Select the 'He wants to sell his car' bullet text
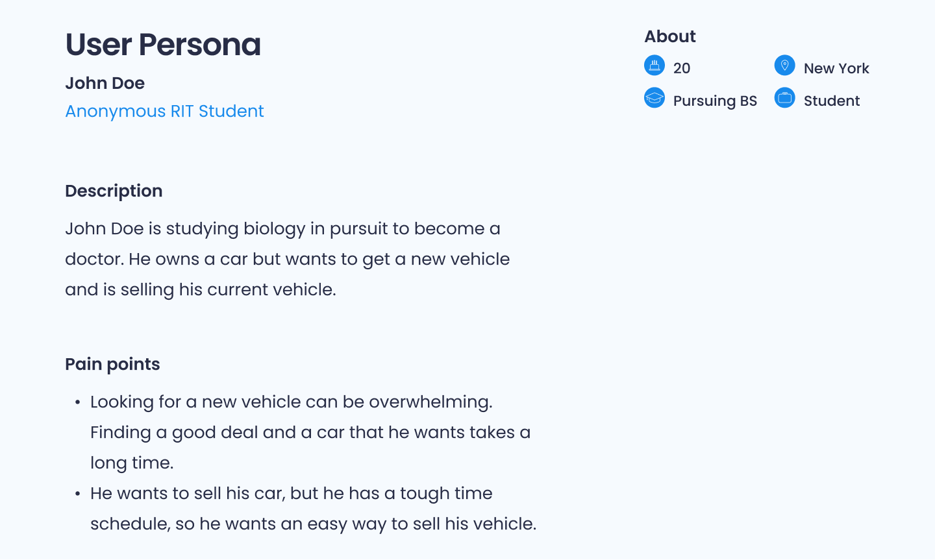 [313, 509]
